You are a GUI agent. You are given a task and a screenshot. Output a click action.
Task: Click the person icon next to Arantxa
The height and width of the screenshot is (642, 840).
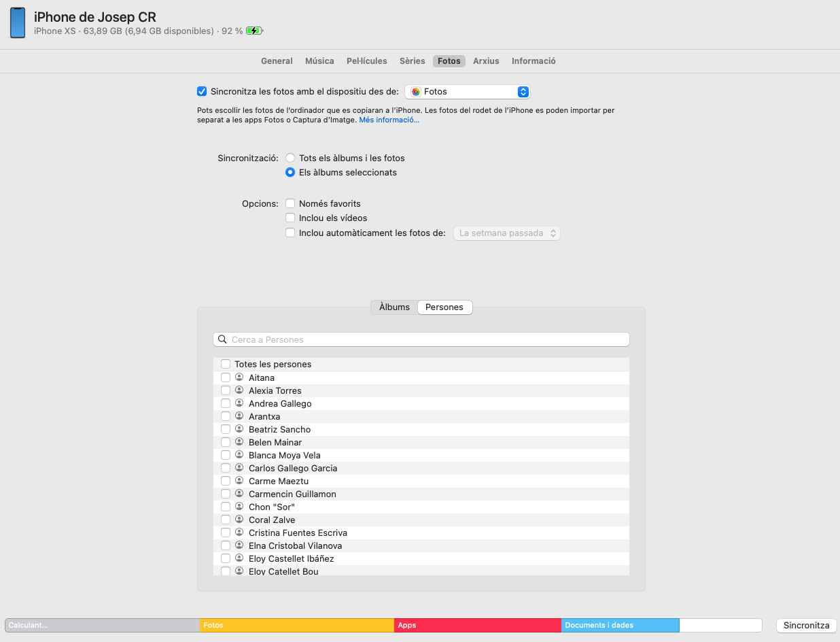click(x=239, y=416)
